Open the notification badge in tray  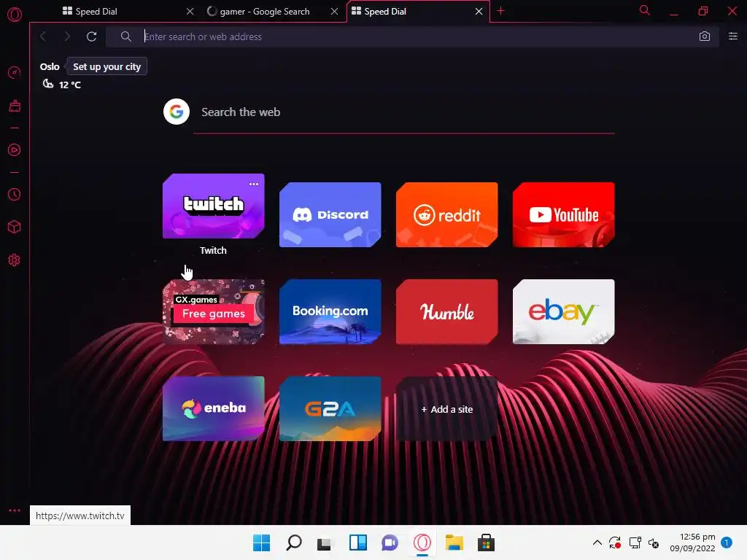(726, 542)
